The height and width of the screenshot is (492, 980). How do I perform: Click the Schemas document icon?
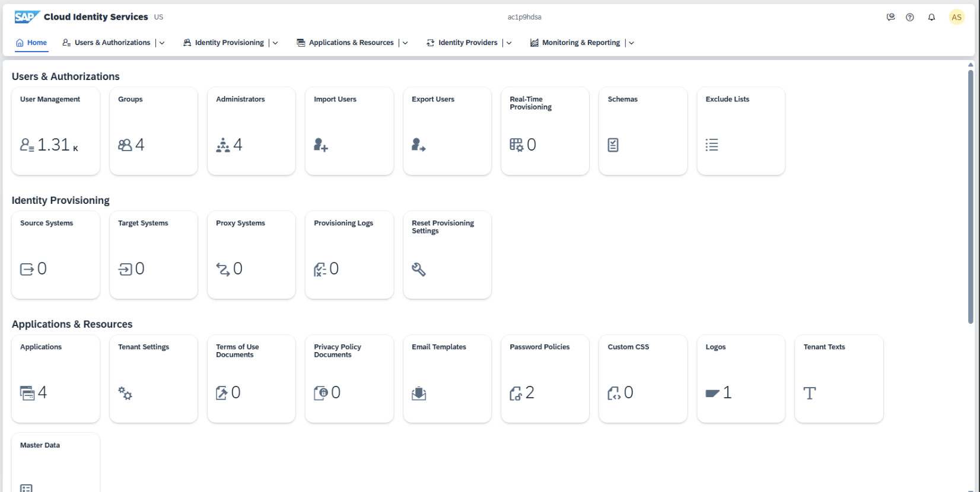[x=613, y=145]
